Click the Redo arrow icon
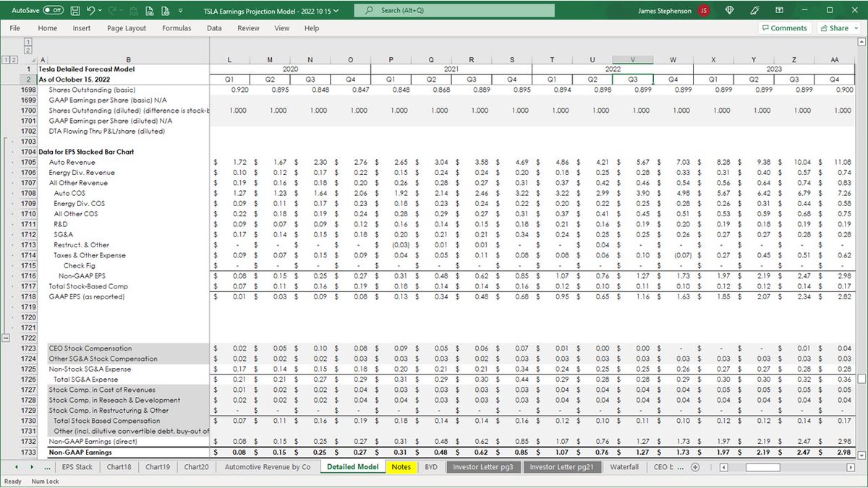This screenshot has width=868, height=488. click(x=113, y=11)
